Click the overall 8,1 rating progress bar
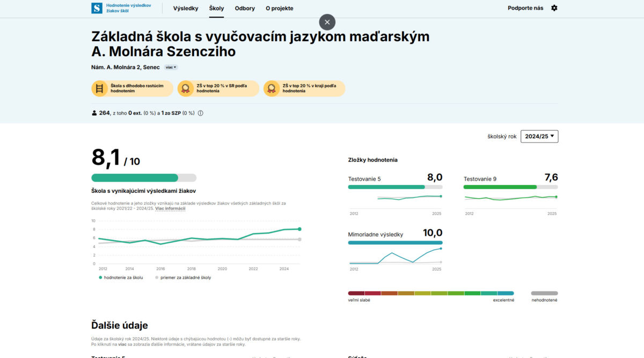Viewport: 644px width, 358px height. click(x=144, y=178)
